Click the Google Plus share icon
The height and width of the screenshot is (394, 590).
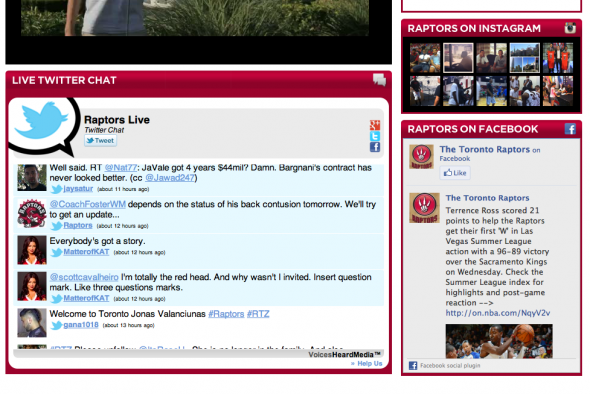click(x=375, y=125)
